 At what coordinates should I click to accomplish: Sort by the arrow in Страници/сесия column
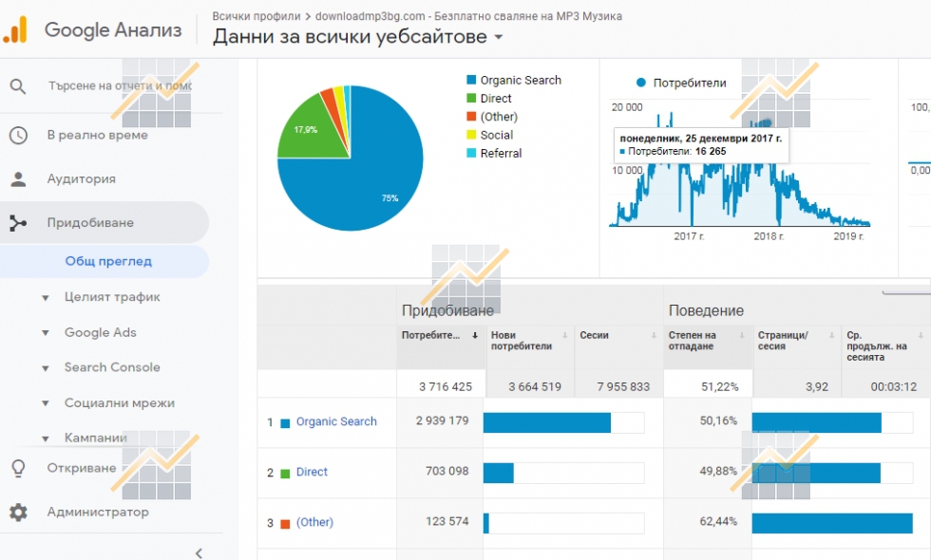coord(831,336)
